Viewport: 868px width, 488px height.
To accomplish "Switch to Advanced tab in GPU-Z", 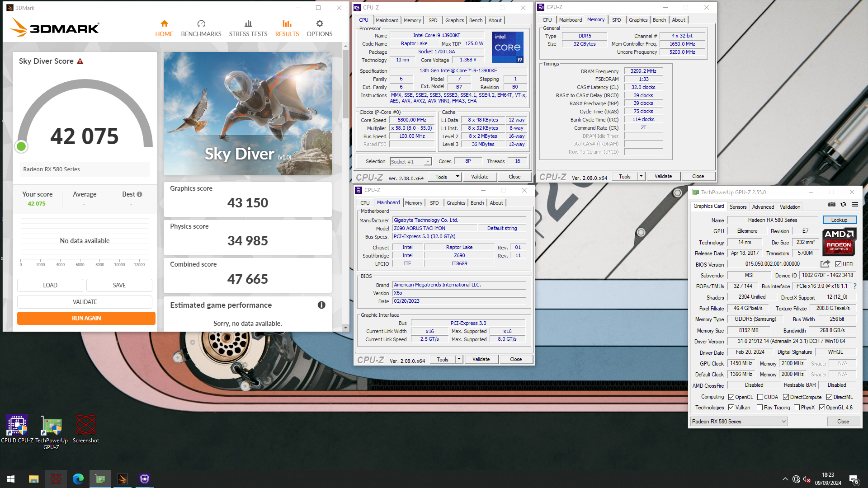I will coord(763,207).
